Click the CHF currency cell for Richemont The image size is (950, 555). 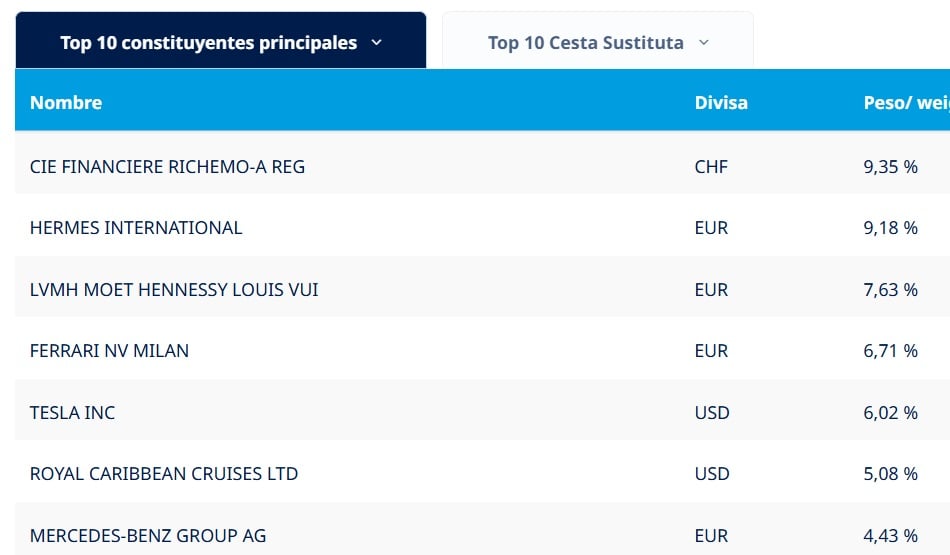711,166
